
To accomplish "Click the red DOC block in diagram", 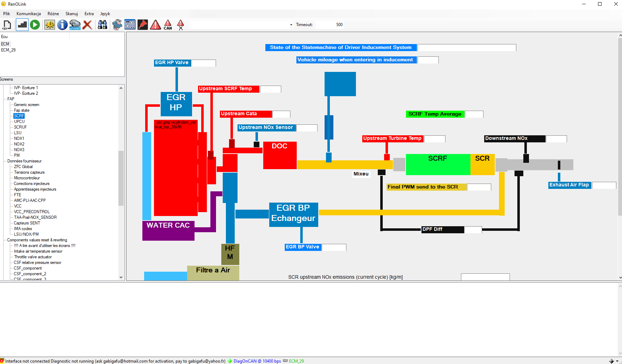I will [280, 155].
